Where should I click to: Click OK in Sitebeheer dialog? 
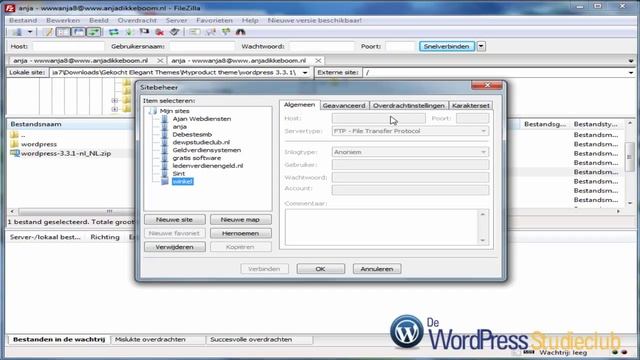320,269
